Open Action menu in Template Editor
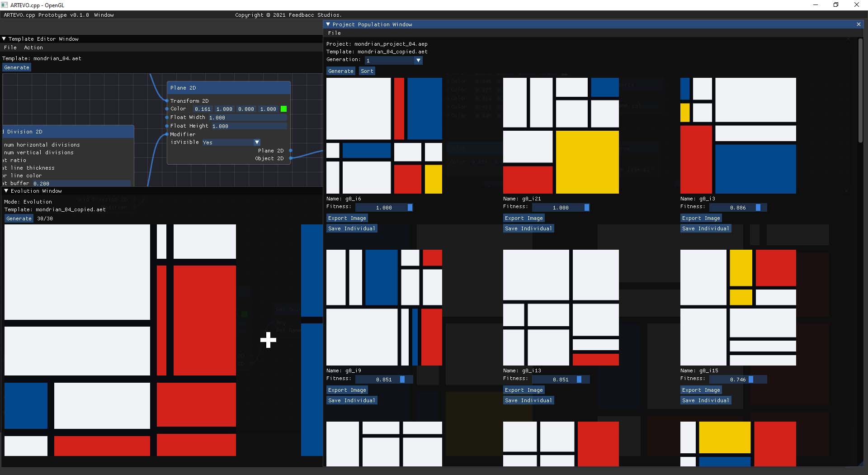 33,47
